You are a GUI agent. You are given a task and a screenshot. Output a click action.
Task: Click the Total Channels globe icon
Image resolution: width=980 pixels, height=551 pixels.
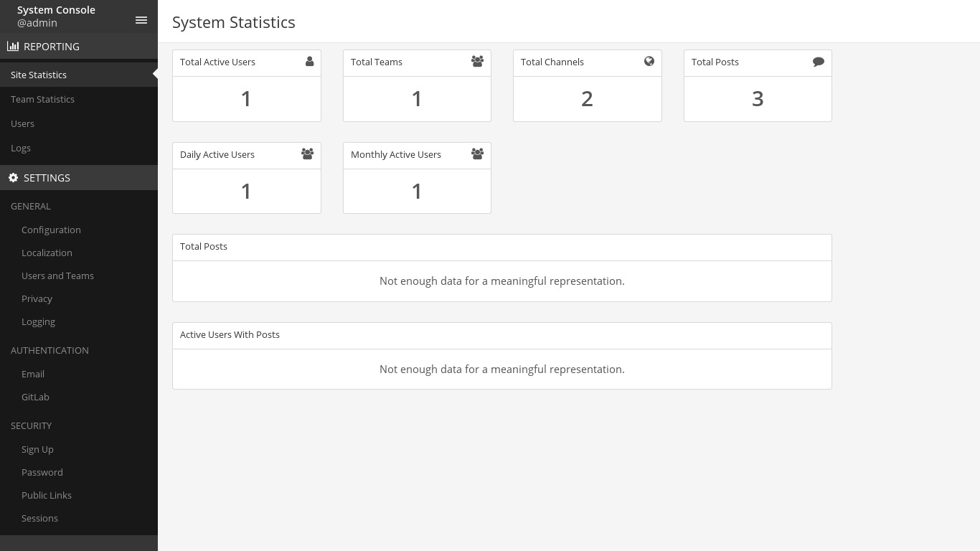click(x=649, y=62)
